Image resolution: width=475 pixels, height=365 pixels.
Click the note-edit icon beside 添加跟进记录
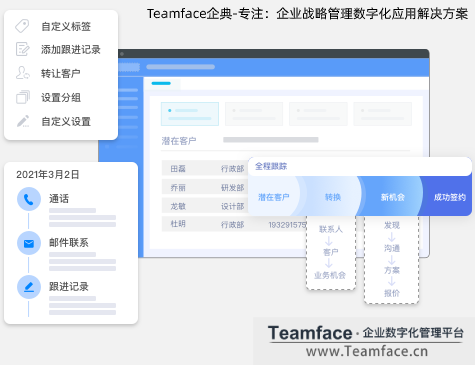[x=23, y=49]
